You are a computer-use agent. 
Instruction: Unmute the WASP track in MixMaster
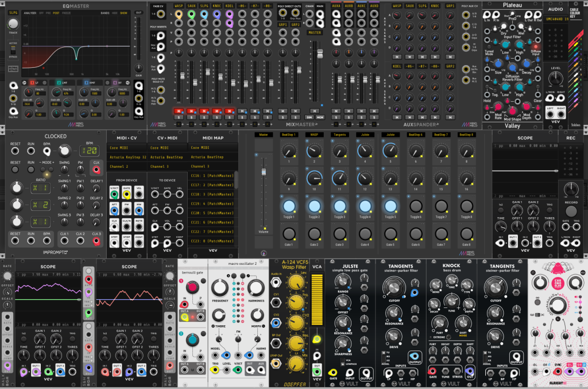tap(179, 111)
